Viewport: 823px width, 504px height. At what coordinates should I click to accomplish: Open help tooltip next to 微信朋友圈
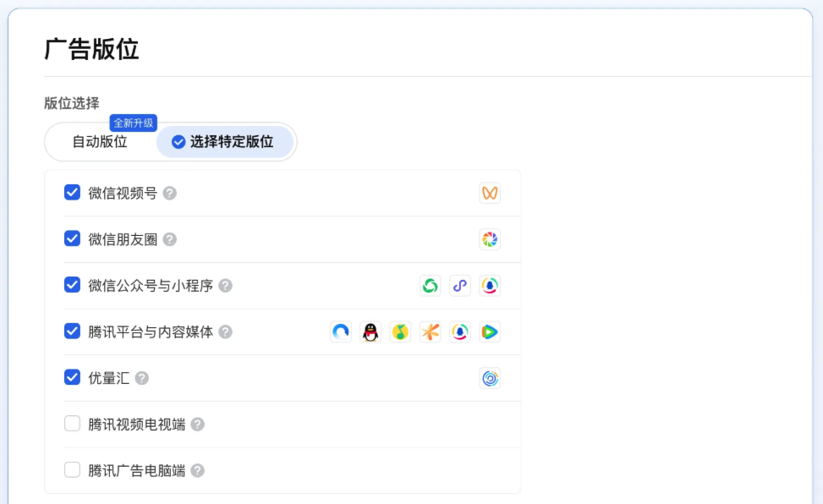click(169, 239)
